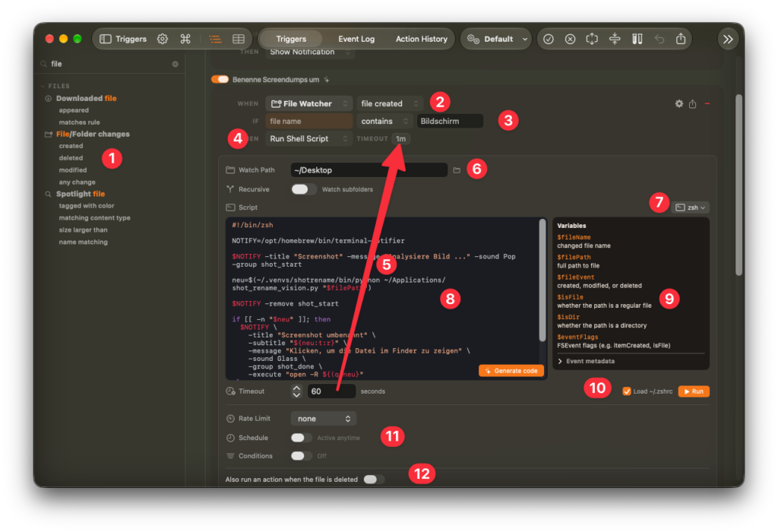
Task: Click the expand arrows toolbar icon
Action: pyautogui.click(x=592, y=39)
